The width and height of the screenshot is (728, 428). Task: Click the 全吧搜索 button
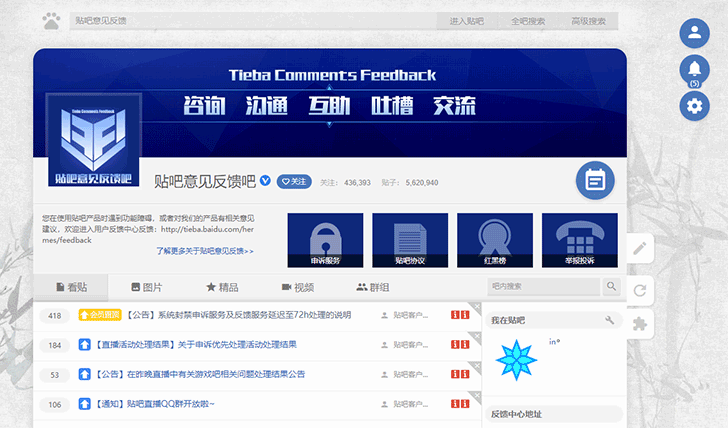pos(528,21)
